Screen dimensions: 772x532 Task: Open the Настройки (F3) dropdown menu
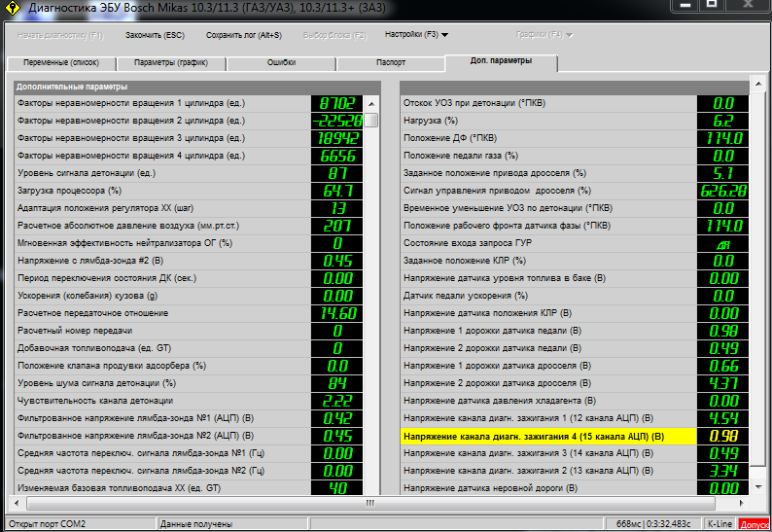click(416, 34)
